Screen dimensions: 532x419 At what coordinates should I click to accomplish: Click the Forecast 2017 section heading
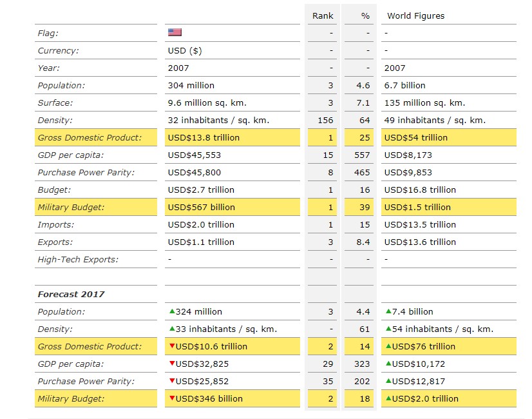tap(71, 294)
